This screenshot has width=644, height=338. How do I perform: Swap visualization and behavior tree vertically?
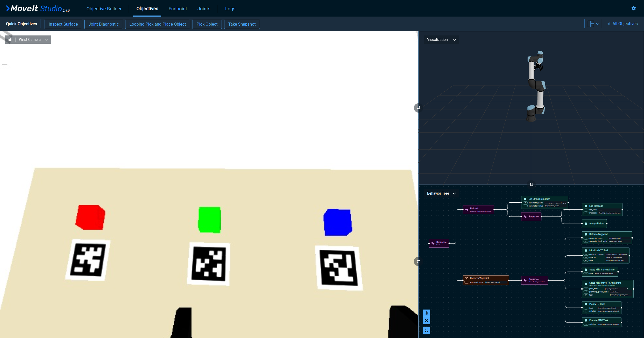[x=531, y=185]
